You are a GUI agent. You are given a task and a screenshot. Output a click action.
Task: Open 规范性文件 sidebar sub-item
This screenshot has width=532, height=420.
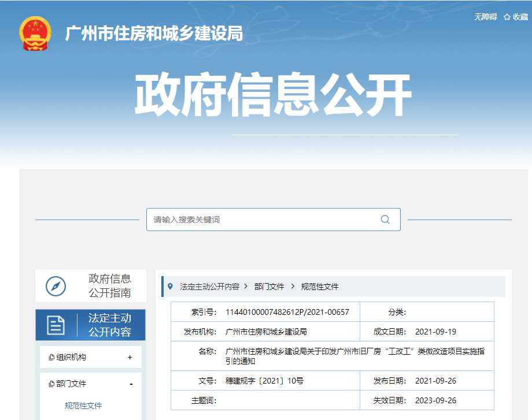(83, 406)
